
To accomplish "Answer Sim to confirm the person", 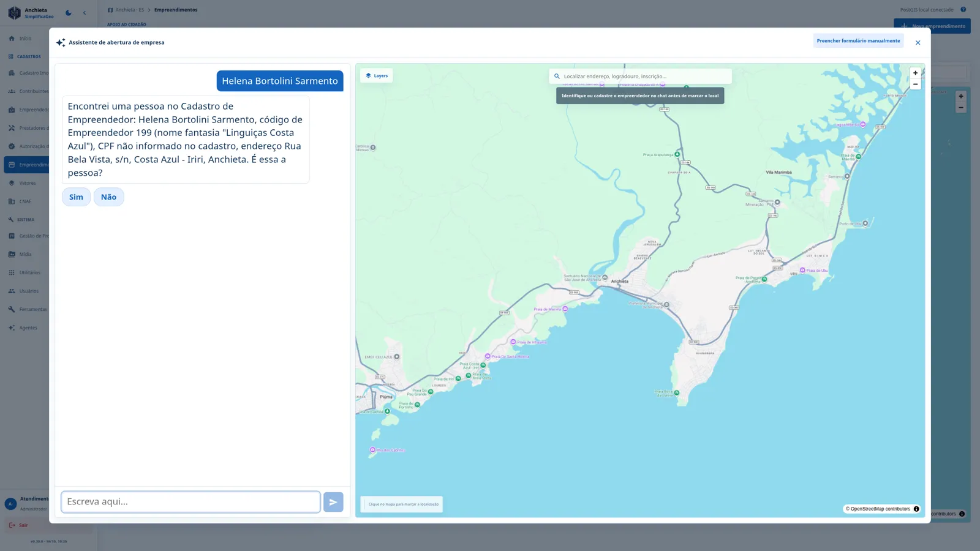I will (76, 197).
